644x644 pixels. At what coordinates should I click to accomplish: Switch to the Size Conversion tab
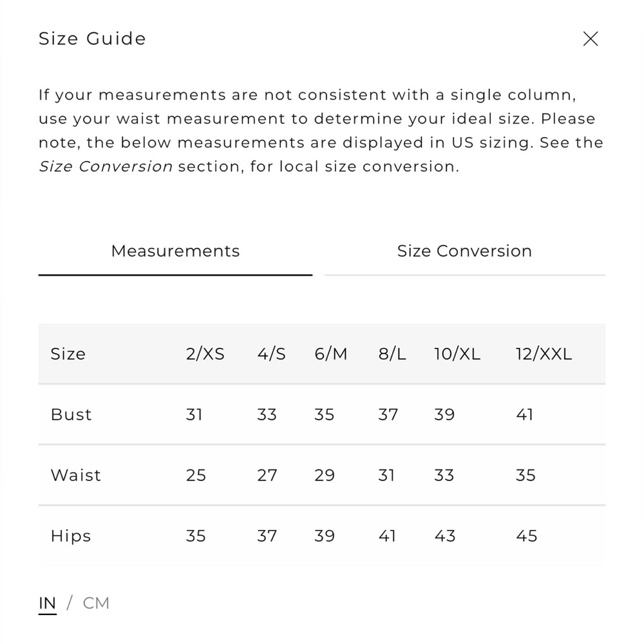[x=464, y=251]
